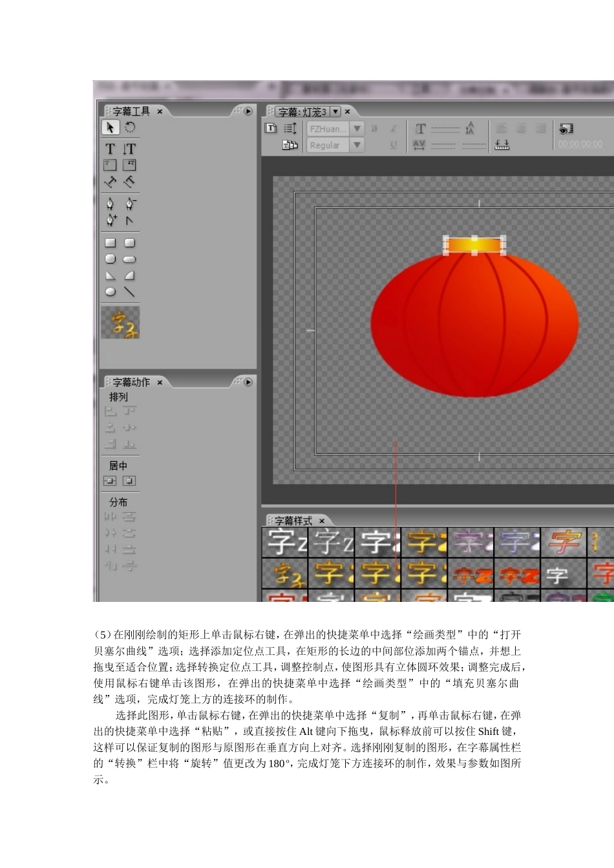
Task: Select the Convert Anchor Point tool
Action: click(x=129, y=220)
